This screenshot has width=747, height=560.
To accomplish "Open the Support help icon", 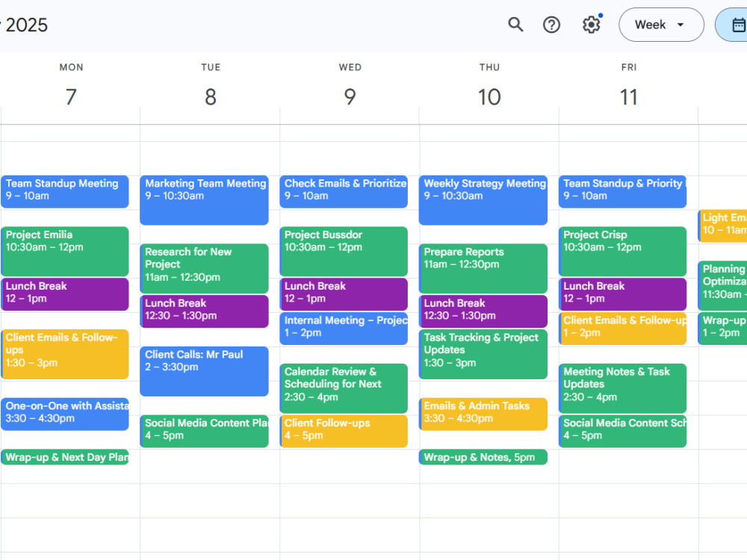I will click(552, 25).
